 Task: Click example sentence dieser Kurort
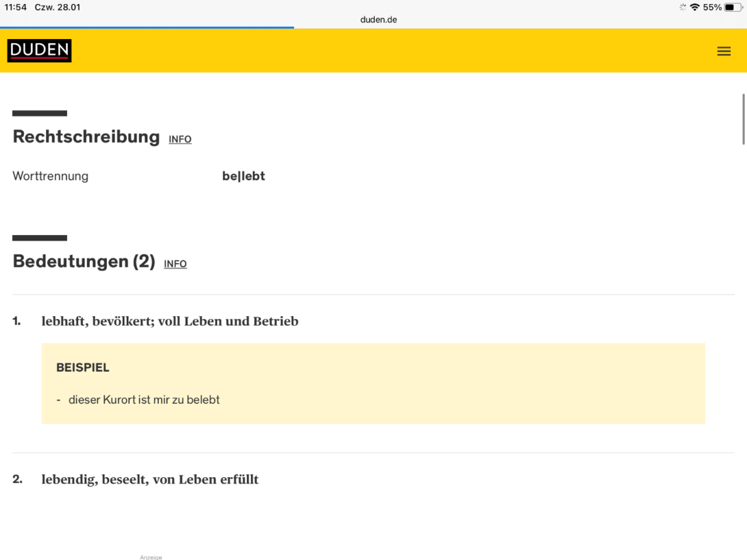point(144,400)
